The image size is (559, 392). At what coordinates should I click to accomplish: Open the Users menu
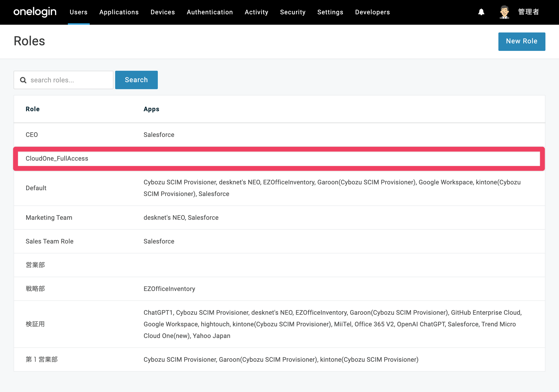point(78,12)
